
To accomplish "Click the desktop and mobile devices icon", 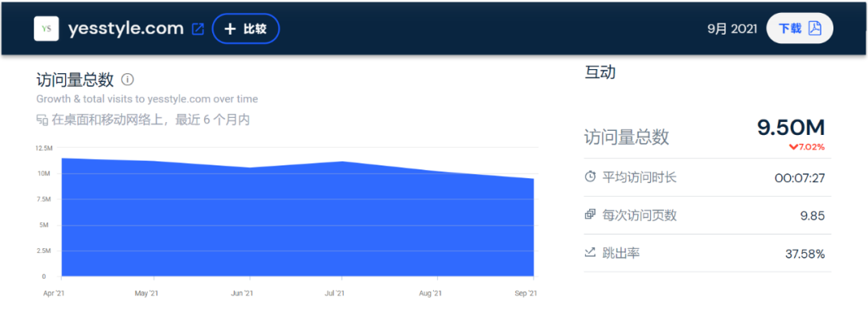I will pos(42,120).
